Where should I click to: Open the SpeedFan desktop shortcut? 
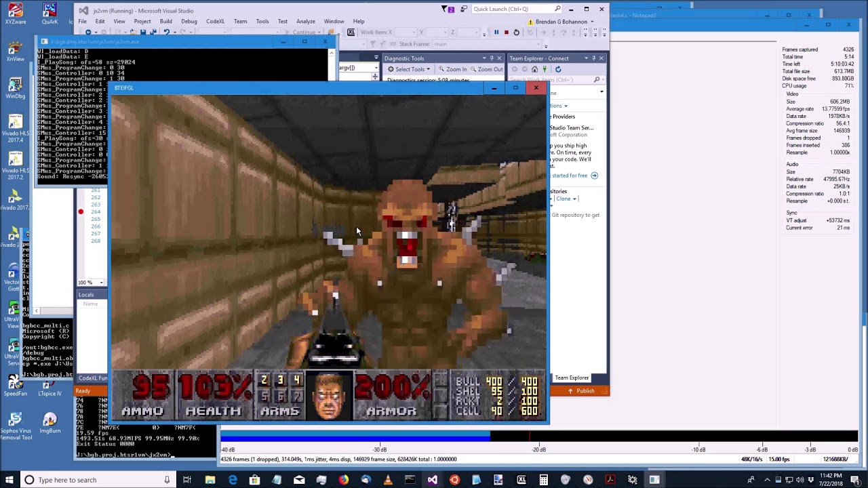point(15,385)
